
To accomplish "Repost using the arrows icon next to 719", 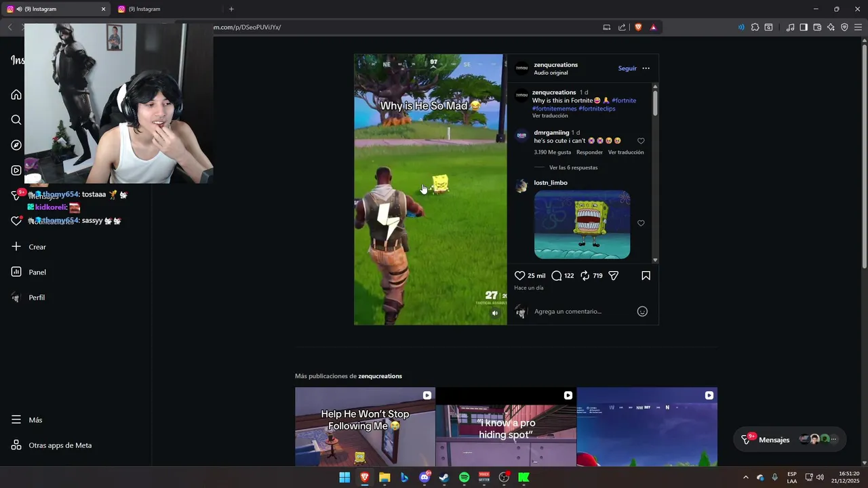I will click(585, 276).
